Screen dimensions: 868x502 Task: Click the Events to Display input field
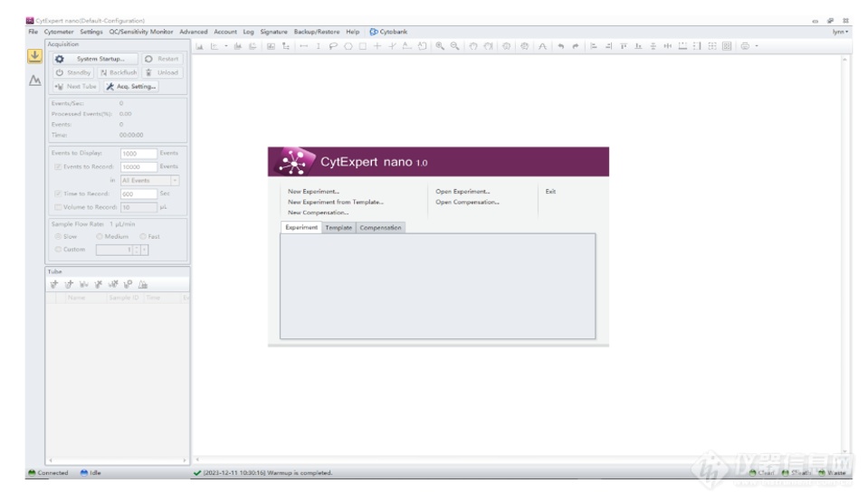coord(138,154)
